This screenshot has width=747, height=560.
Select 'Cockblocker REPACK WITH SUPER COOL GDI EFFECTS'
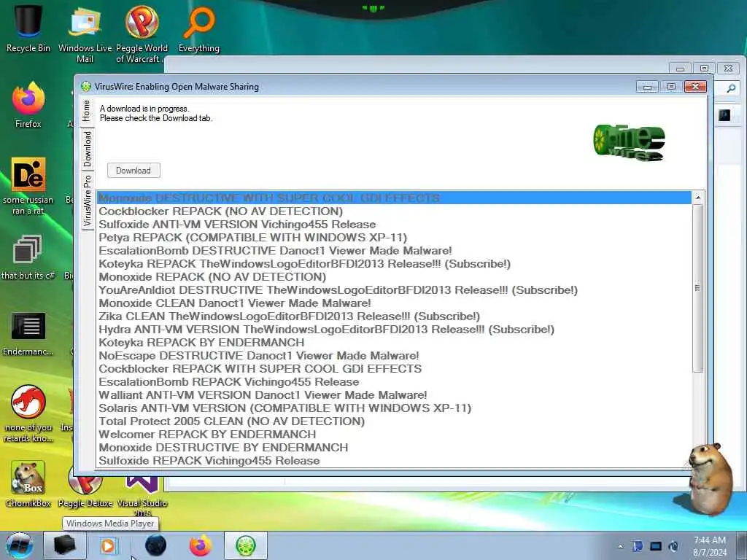[393, 368]
